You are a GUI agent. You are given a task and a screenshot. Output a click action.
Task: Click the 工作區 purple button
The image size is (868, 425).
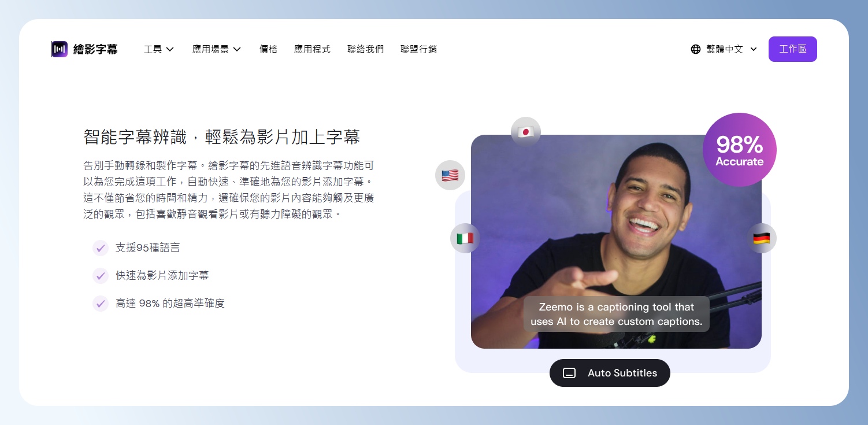(x=793, y=49)
